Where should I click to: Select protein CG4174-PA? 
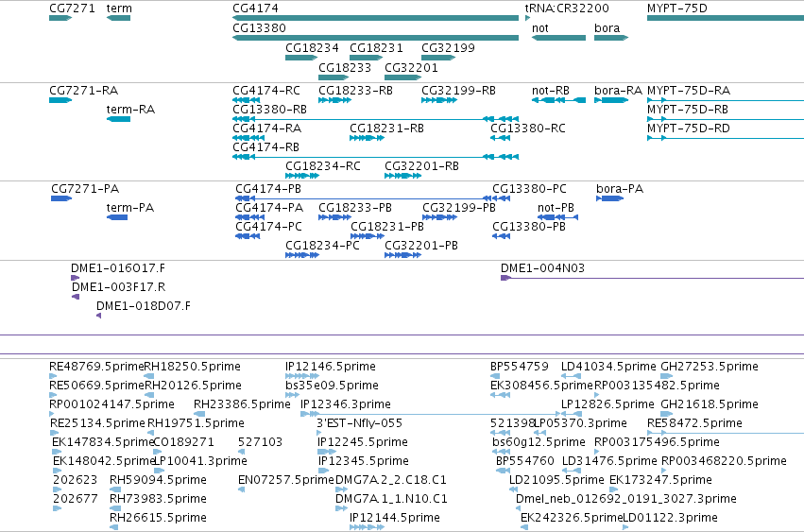coord(249,217)
